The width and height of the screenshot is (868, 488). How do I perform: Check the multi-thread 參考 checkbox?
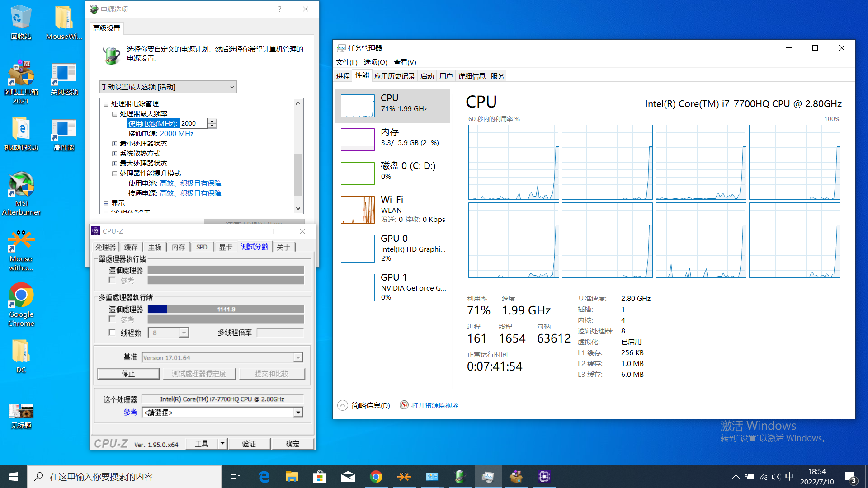point(112,319)
